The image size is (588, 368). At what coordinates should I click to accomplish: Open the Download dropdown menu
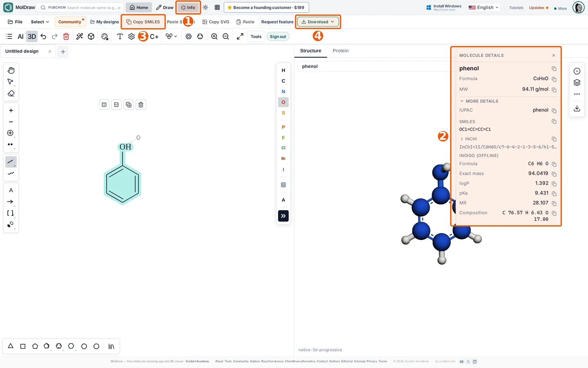318,22
